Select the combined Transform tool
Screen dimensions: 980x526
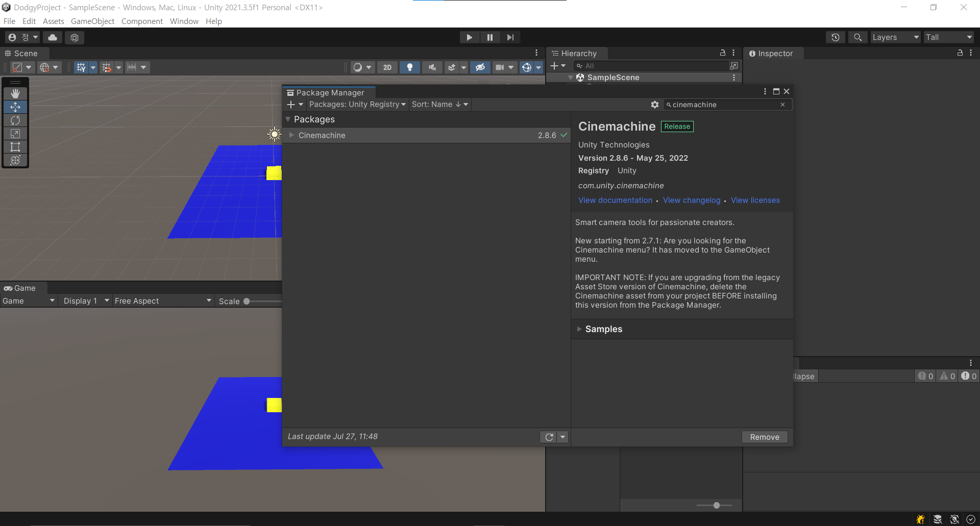point(15,160)
